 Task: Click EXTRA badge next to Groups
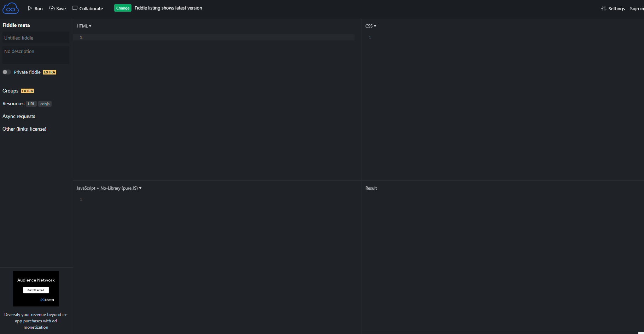27,91
